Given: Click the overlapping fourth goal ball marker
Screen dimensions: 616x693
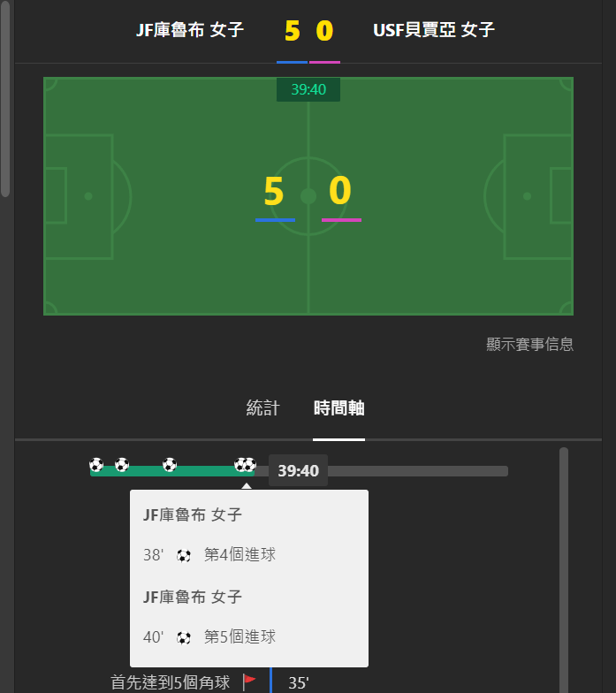Looking at the screenshot, I should (239, 465).
